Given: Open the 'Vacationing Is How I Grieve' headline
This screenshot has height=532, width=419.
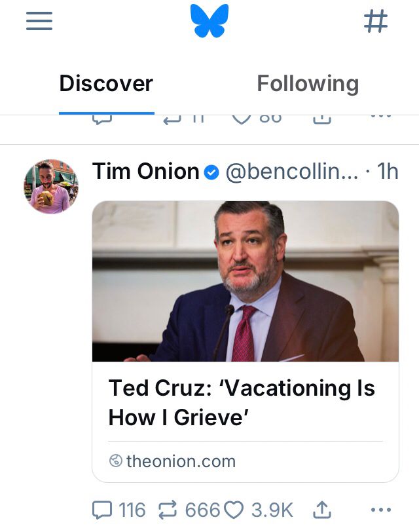Looking at the screenshot, I should click(242, 402).
